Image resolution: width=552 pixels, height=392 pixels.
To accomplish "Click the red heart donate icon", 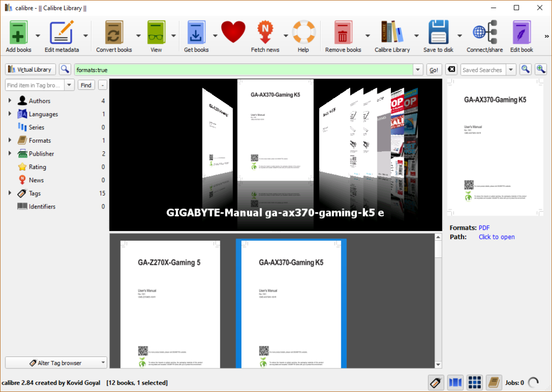I will [233, 32].
